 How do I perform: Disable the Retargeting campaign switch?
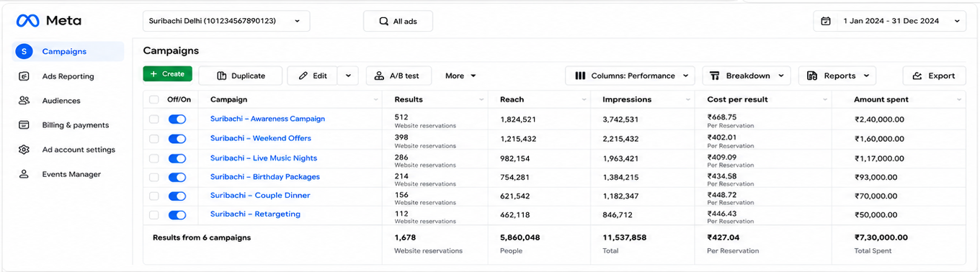coord(177,214)
